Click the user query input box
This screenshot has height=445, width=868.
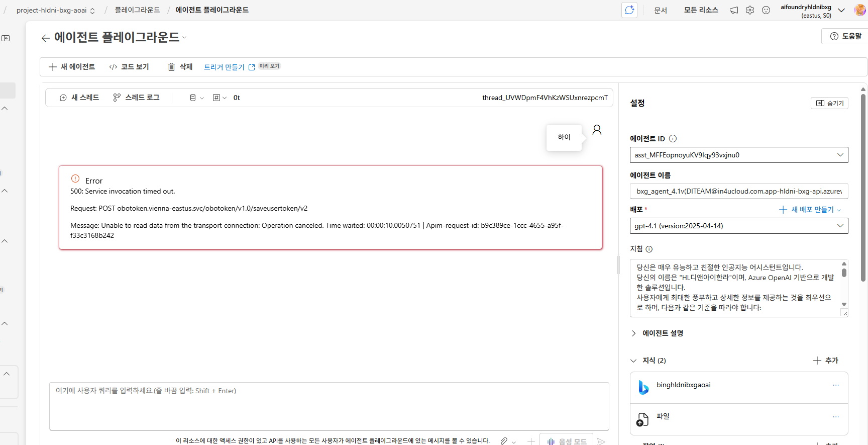click(x=329, y=406)
